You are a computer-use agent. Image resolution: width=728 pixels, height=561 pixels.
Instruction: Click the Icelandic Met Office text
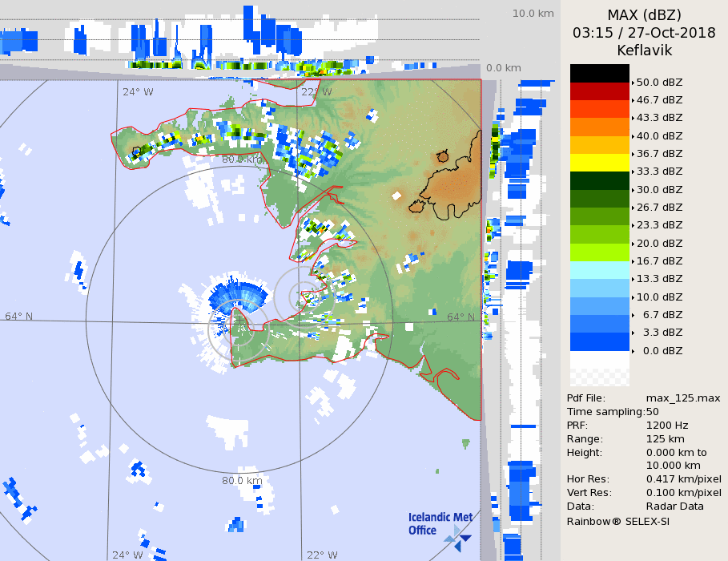point(432,523)
